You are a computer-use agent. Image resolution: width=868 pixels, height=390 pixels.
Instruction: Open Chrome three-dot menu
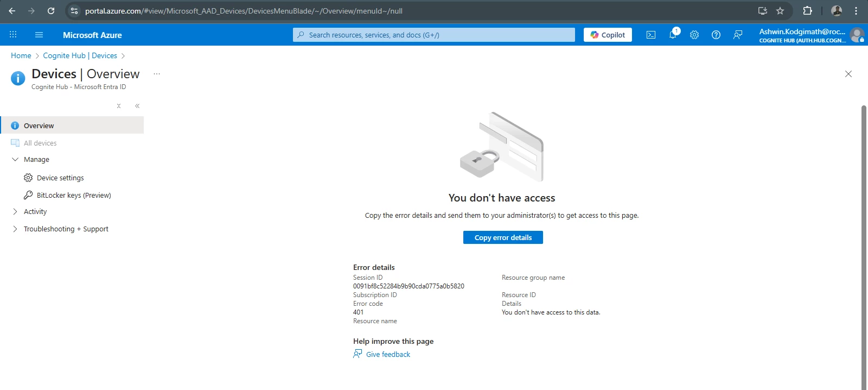pos(856,11)
